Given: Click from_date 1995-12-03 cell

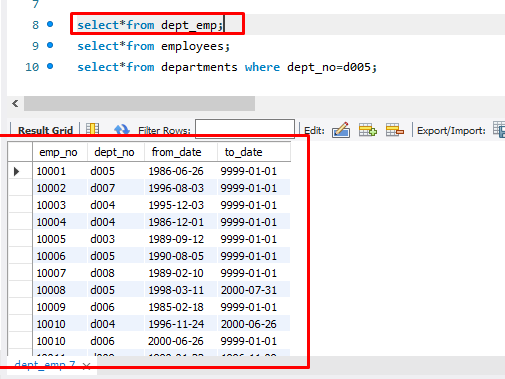Looking at the screenshot, I should point(181,205).
